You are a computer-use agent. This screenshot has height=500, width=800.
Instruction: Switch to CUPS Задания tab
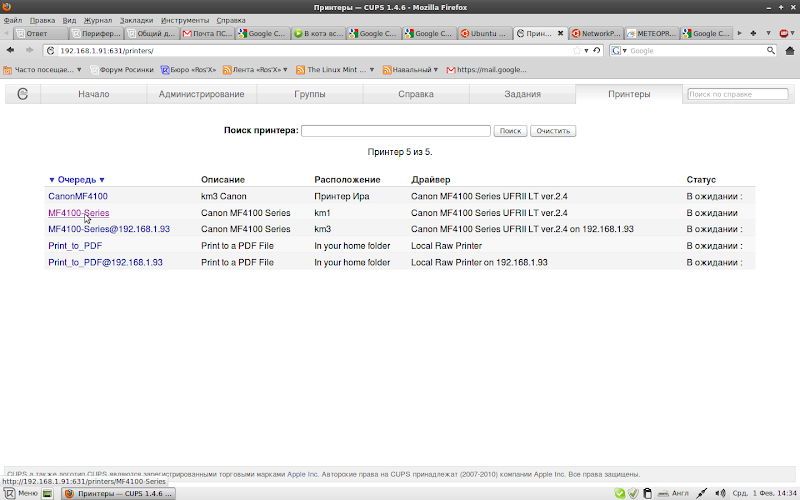click(522, 94)
